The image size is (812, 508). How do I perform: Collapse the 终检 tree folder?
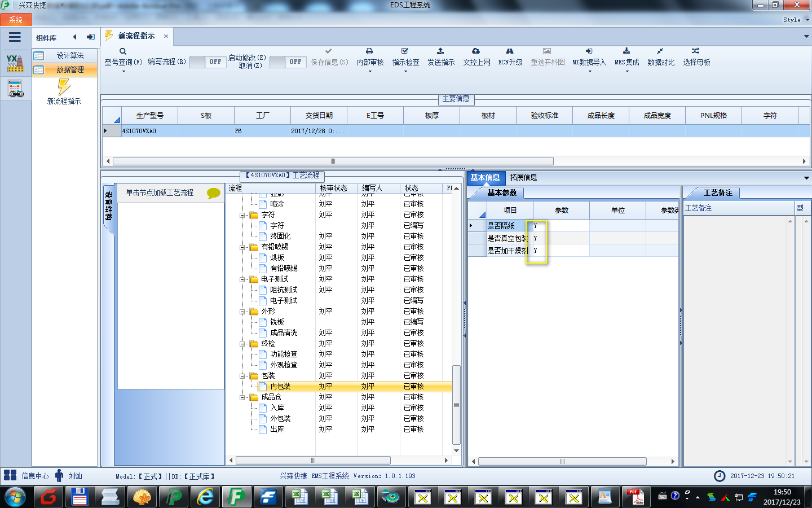point(242,344)
